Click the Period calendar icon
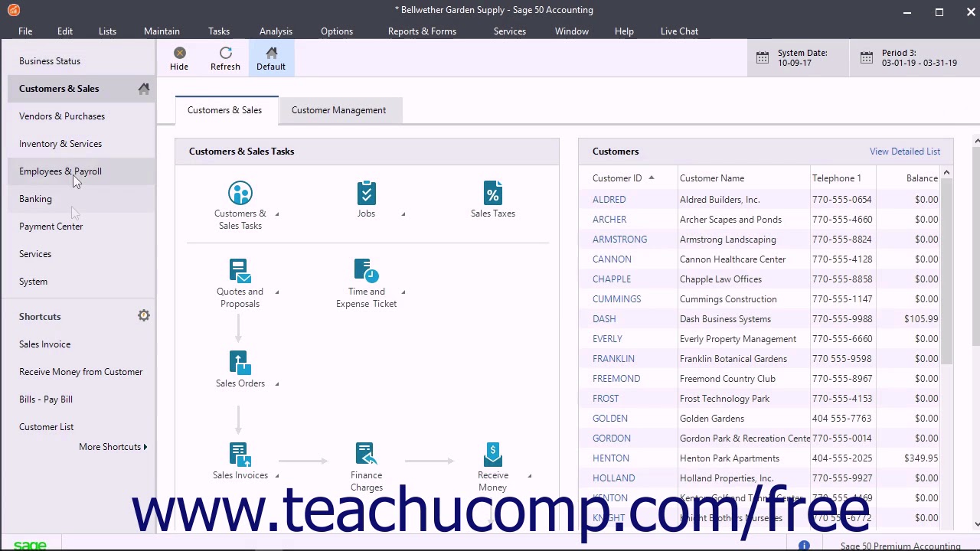 (x=866, y=58)
